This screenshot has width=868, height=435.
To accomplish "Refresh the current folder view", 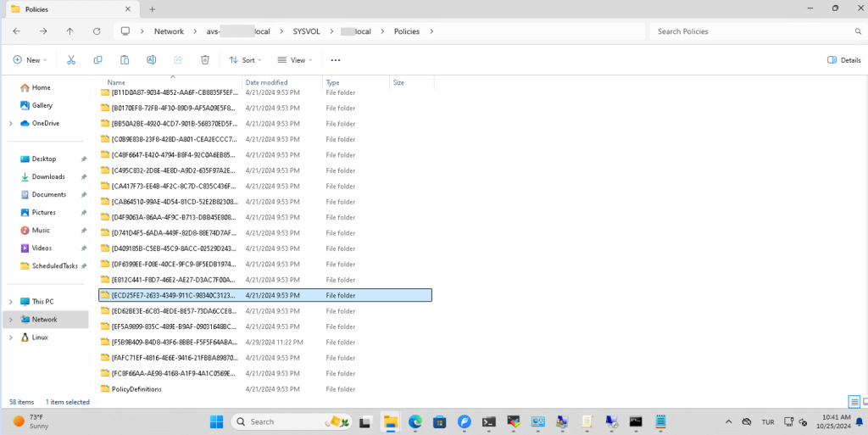I will 97,31.
